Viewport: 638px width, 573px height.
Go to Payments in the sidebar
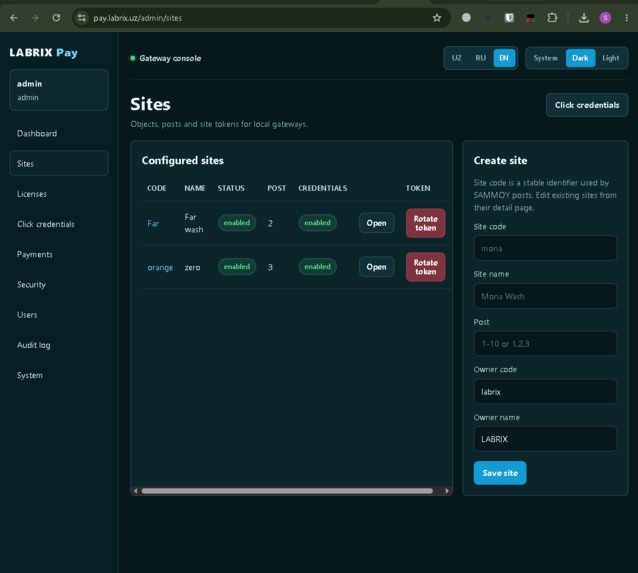[59, 254]
